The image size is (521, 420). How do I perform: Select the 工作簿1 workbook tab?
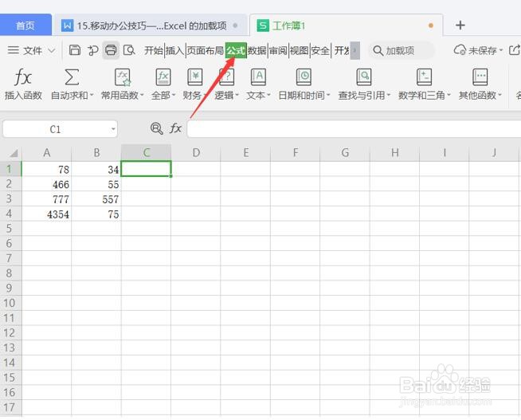pos(346,26)
